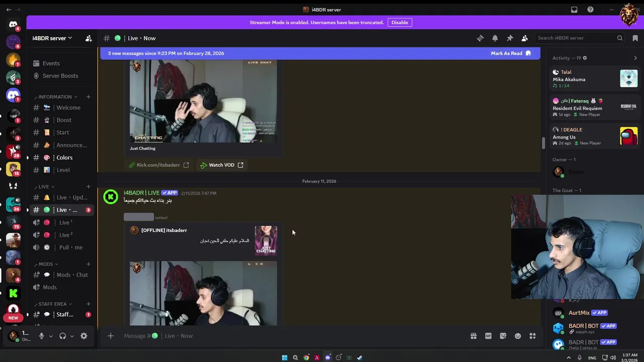This screenshot has width=644, height=362.
Task: Open the emoji picker icon
Action: [518, 336]
